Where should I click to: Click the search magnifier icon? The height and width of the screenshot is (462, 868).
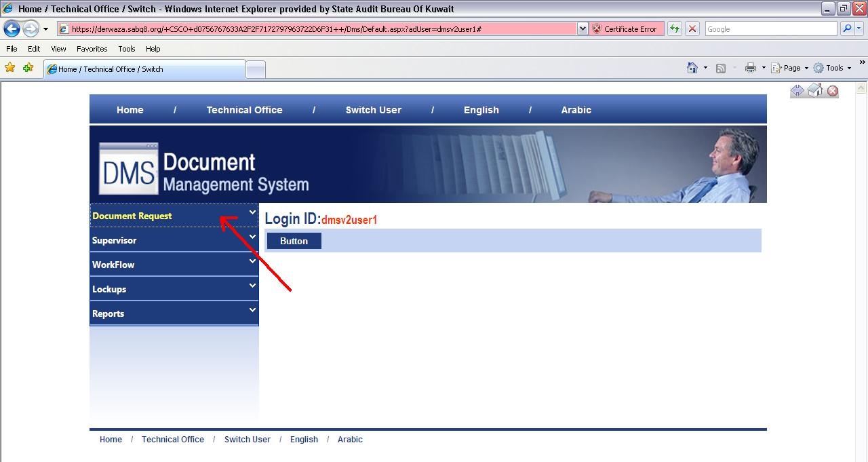846,29
